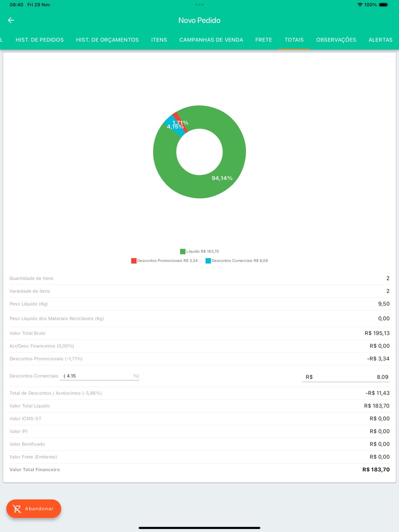Tap Peso Líquido dos Materiais Recicláveis label
This screenshot has height=532, width=399.
[56, 318]
